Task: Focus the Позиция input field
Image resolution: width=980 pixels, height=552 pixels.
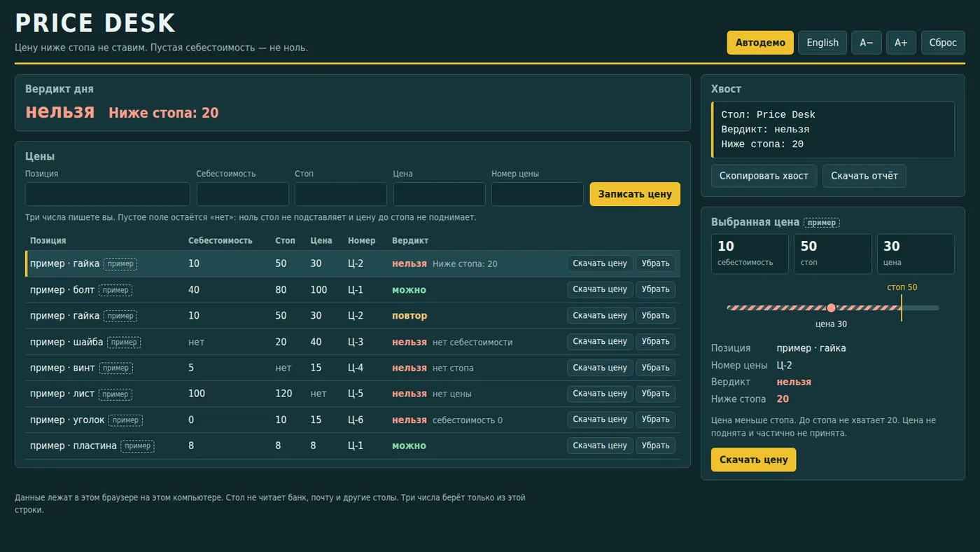Action: click(108, 194)
